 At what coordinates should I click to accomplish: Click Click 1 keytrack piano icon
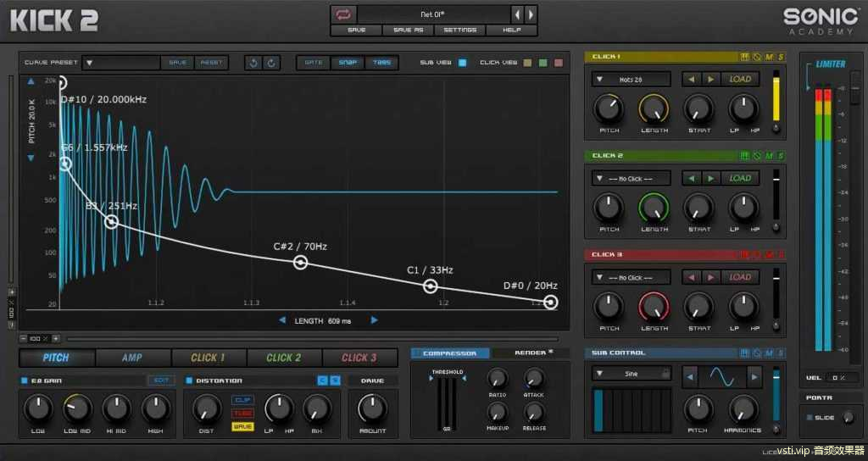tap(744, 57)
